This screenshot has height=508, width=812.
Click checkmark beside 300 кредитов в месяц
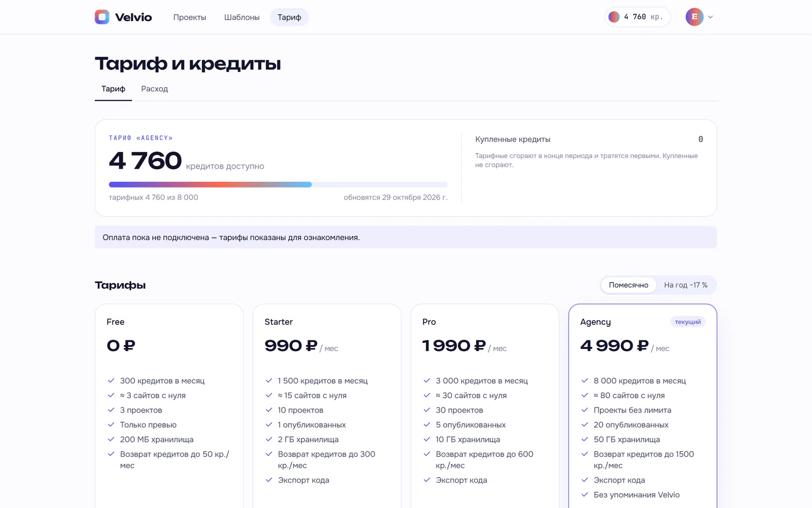point(111,380)
